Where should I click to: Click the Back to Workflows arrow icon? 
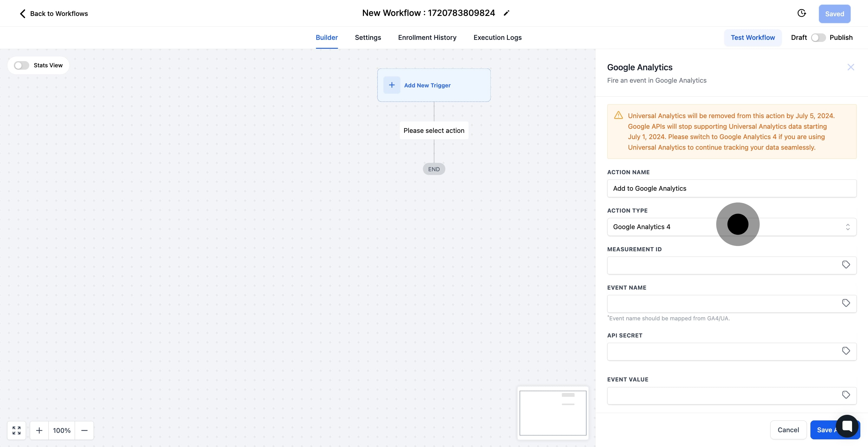click(22, 14)
